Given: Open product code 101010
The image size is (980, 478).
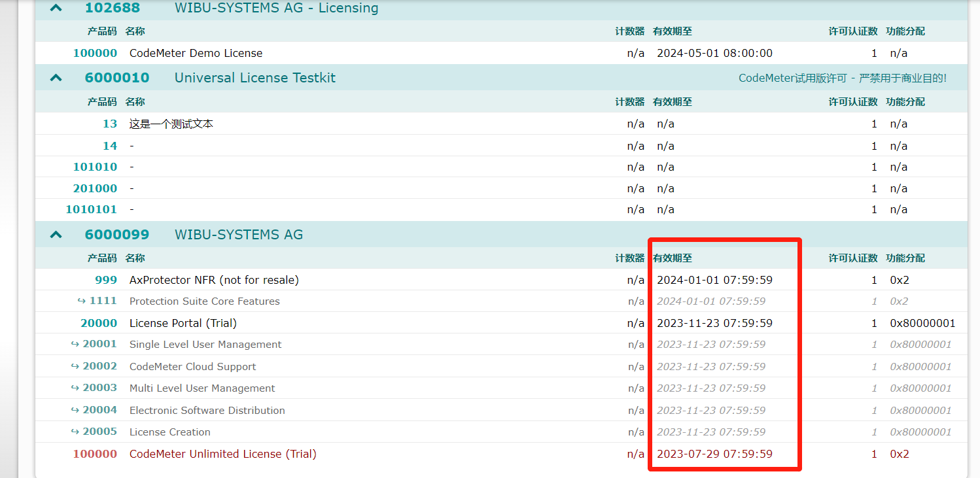Looking at the screenshot, I should point(95,167).
